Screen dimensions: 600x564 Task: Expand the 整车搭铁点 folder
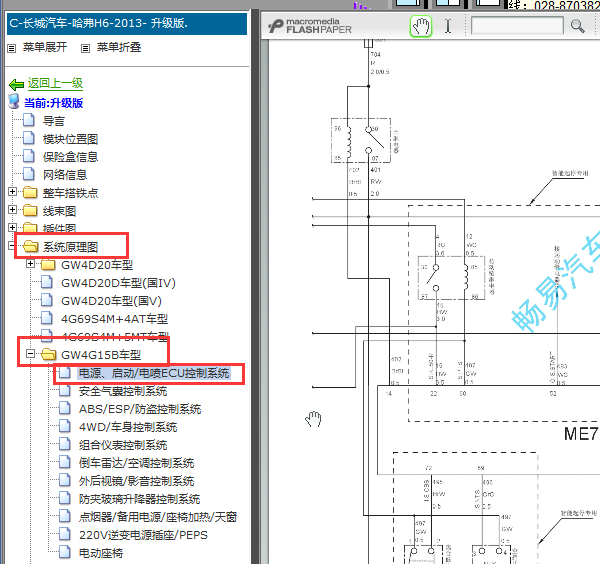(x=13, y=191)
